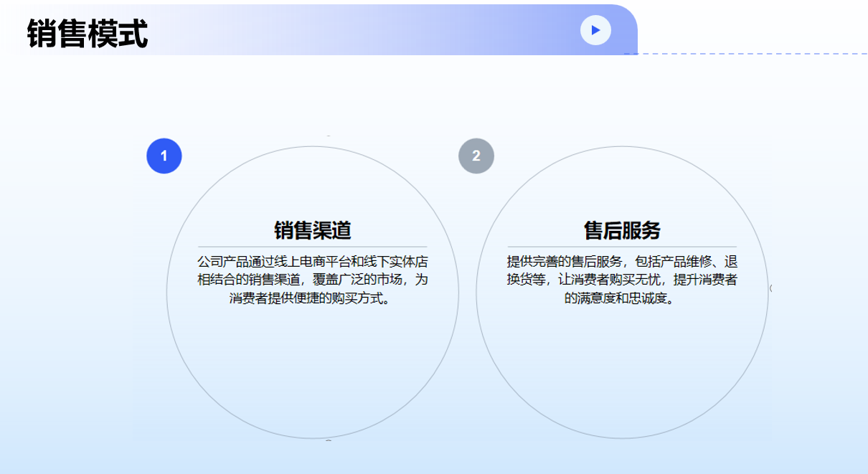Click the play arrow icon in the header
This screenshot has height=474, width=868.
595,30
